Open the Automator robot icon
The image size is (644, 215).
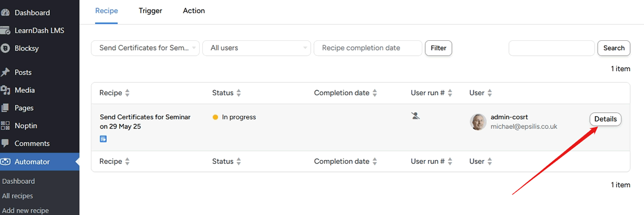5,161
